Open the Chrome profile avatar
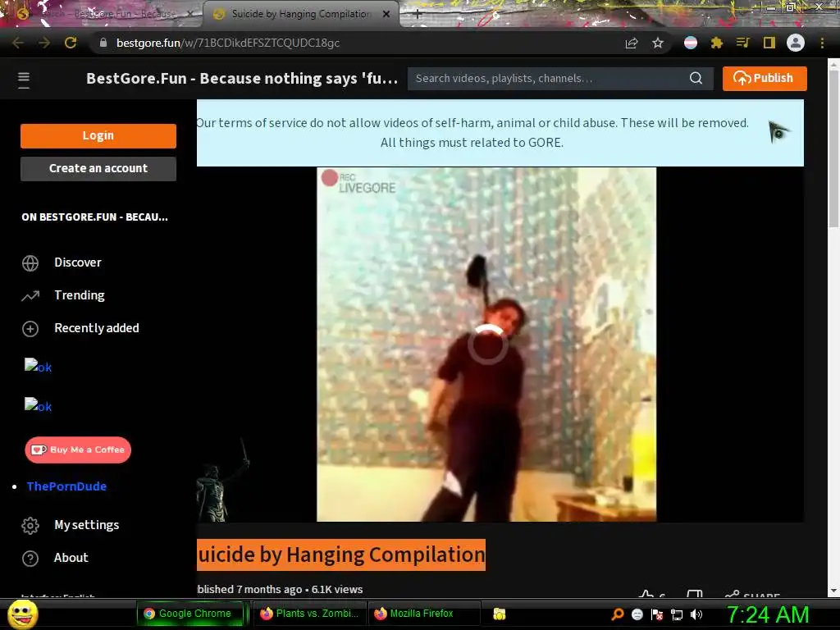 796,43
